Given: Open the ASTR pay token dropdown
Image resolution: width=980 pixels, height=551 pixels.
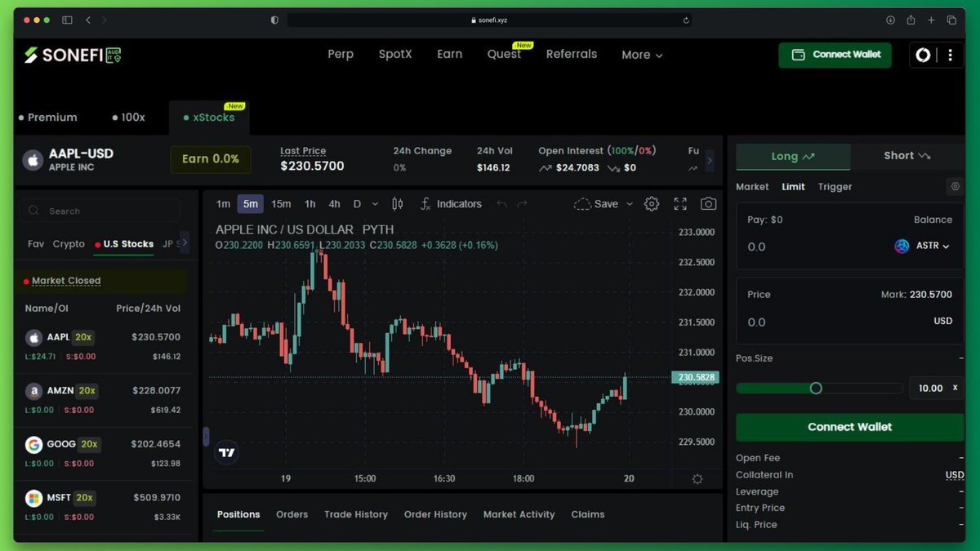Looking at the screenshot, I should (x=922, y=246).
